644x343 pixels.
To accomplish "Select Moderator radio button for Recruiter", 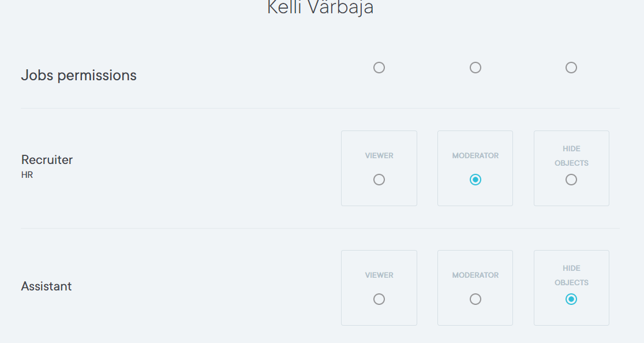I will click(x=475, y=180).
